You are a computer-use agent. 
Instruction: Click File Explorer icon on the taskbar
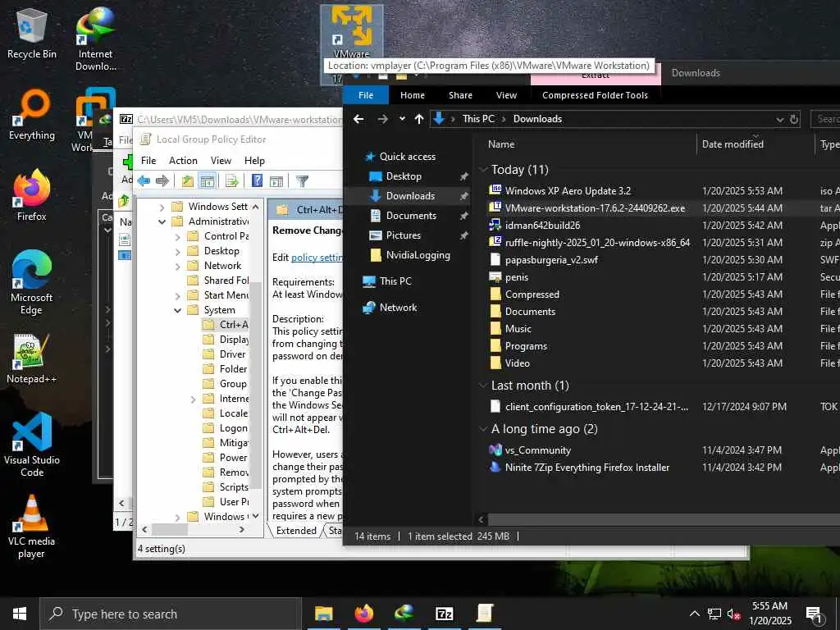pos(323,614)
